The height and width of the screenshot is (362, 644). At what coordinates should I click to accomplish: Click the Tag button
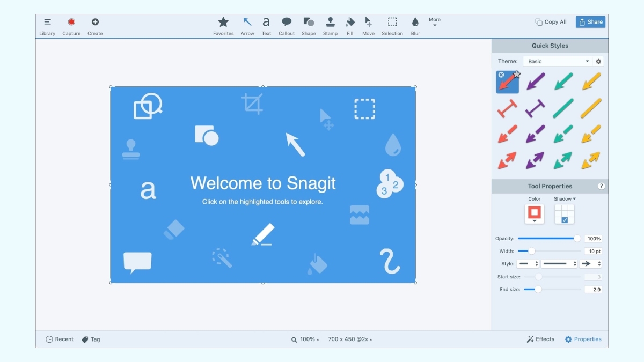coord(91,339)
